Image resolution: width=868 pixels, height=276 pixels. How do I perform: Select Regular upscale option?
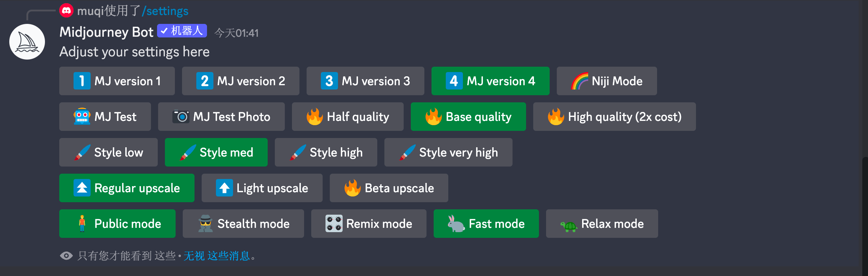[127, 188]
